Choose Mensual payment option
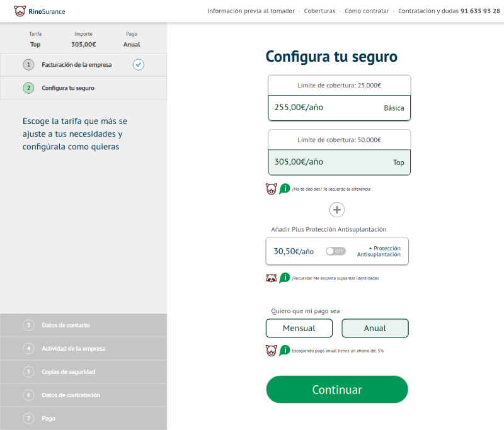Viewport: 504px width, 430px height. point(299,328)
